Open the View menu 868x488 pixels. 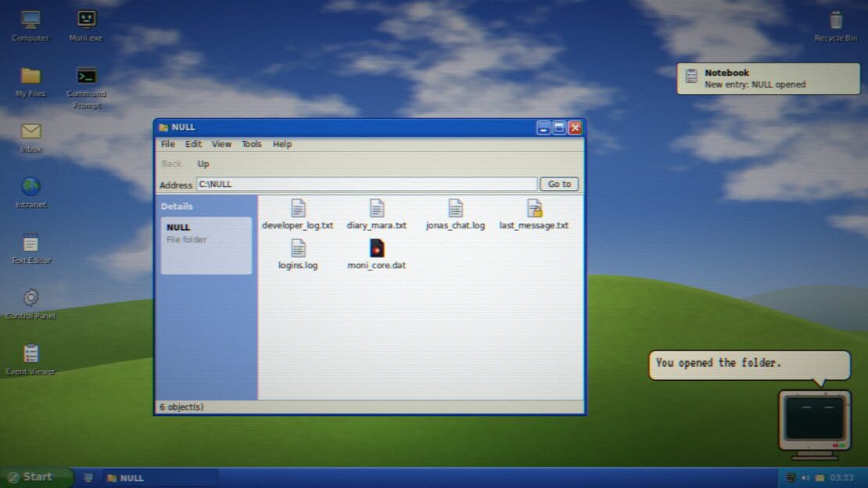coord(221,144)
